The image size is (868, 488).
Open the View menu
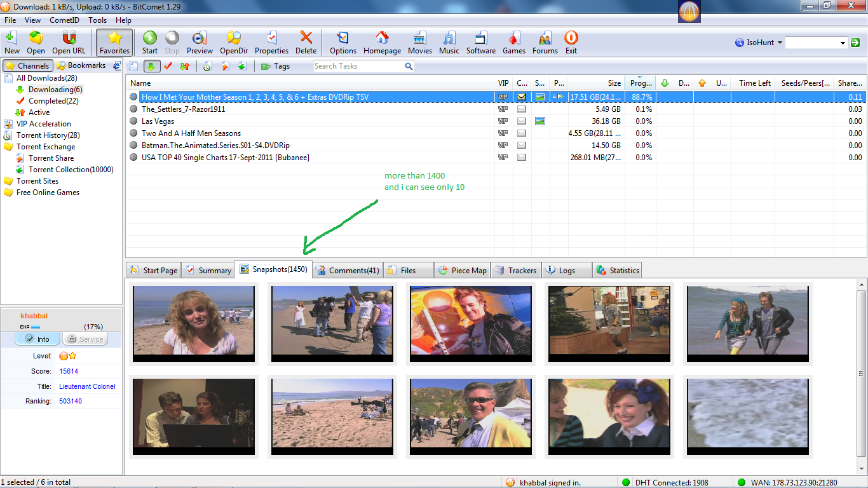tap(32, 20)
